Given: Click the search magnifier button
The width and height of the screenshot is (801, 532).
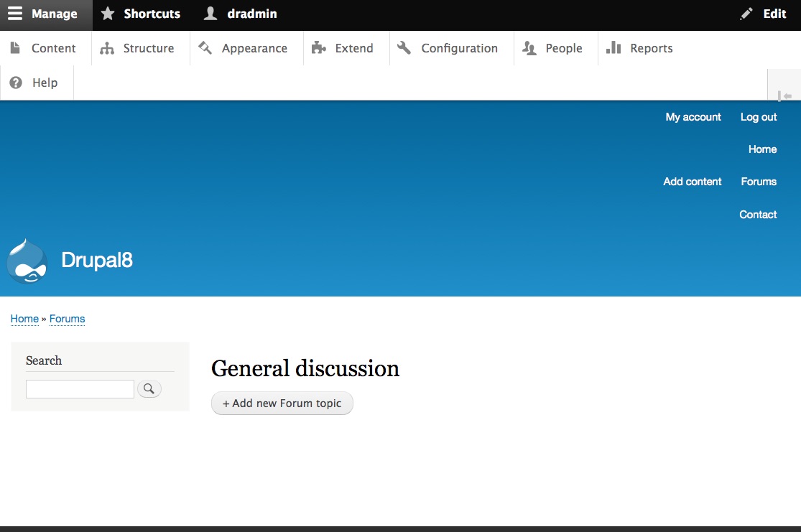Looking at the screenshot, I should click(149, 388).
